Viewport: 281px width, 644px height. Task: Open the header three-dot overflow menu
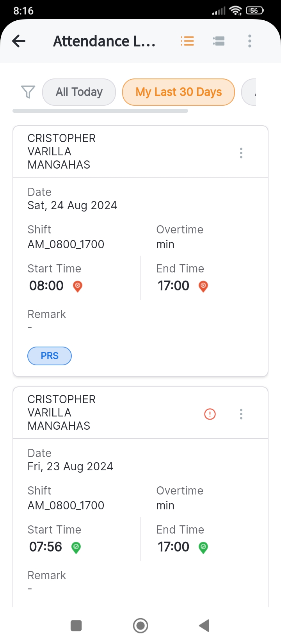[250, 41]
